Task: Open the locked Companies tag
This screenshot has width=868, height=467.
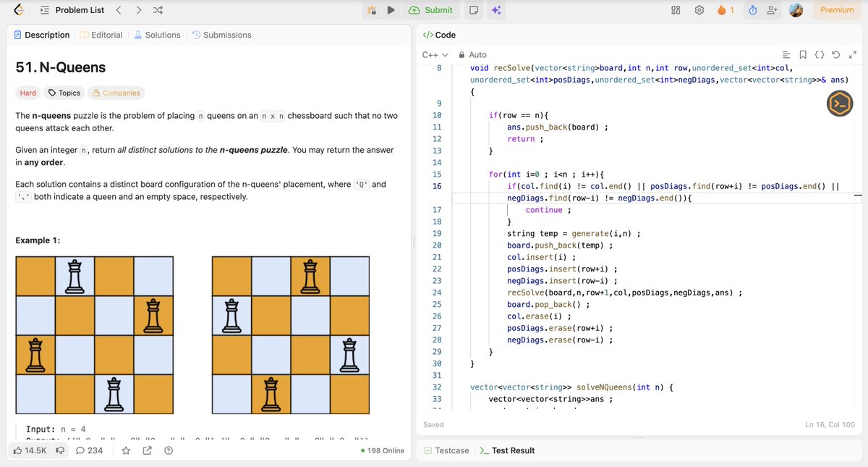Action: [x=116, y=93]
